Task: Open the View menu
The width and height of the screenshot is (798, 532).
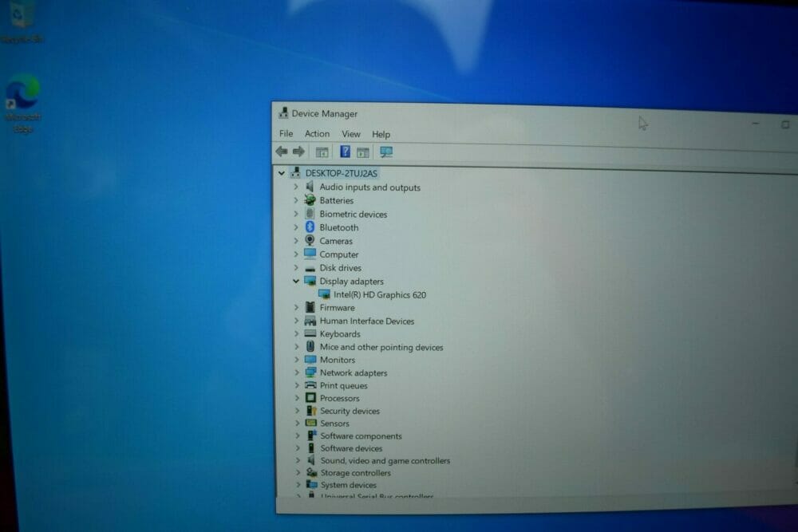Action: point(350,134)
